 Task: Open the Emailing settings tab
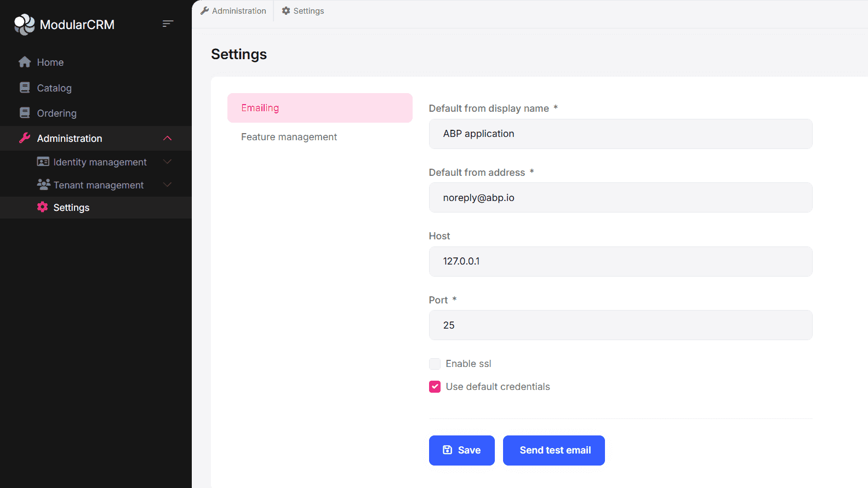click(320, 108)
